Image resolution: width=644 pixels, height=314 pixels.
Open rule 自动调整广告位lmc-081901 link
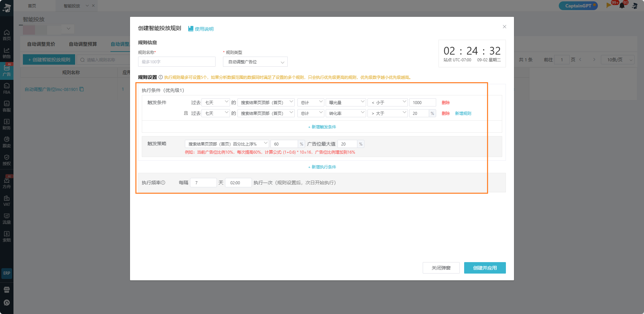51,89
